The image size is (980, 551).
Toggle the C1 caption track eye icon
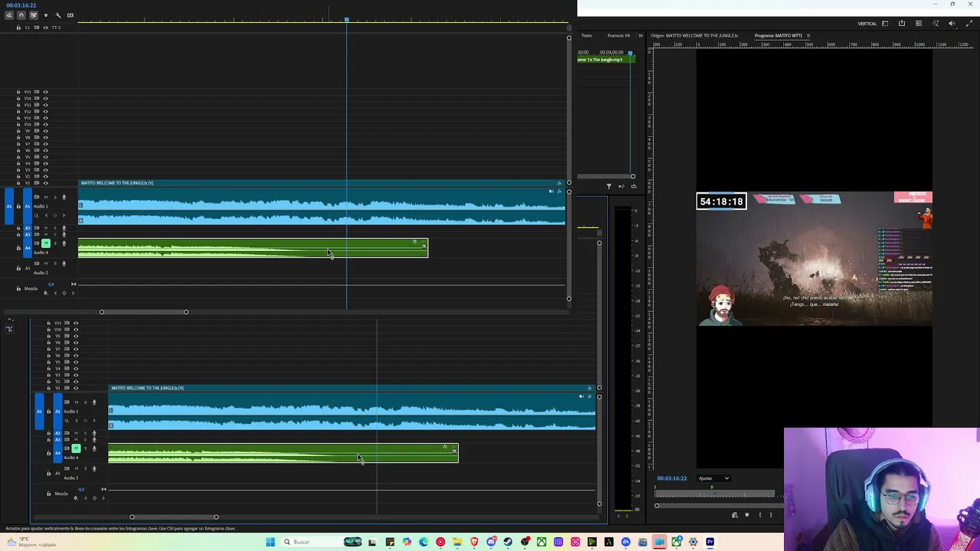tap(45, 28)
